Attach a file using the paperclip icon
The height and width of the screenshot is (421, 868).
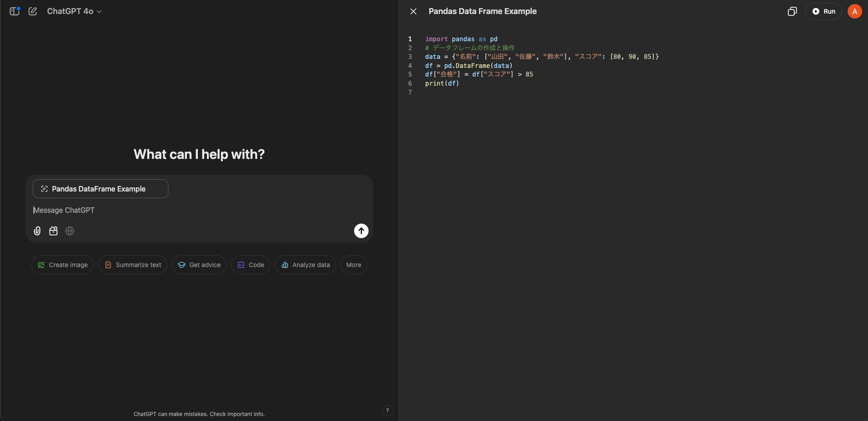pos(37,231)
